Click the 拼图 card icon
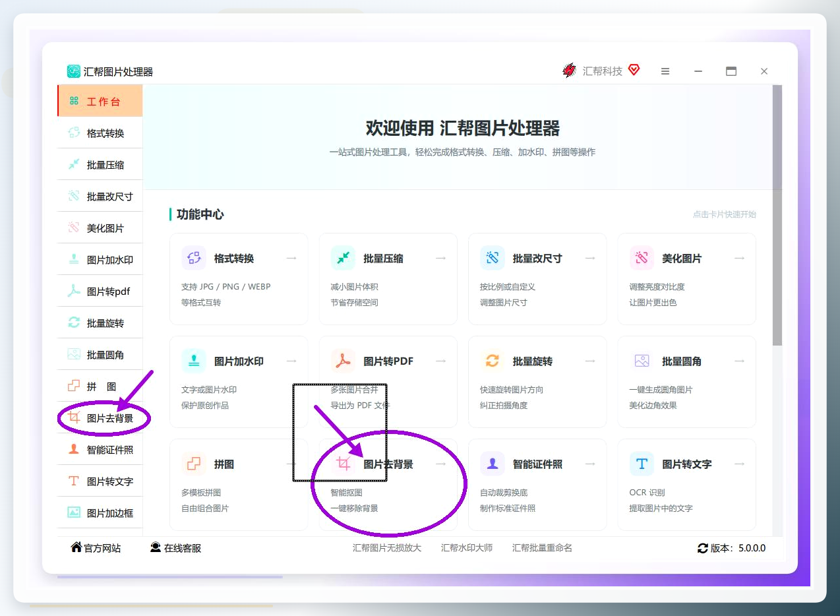 coord(194,464)
